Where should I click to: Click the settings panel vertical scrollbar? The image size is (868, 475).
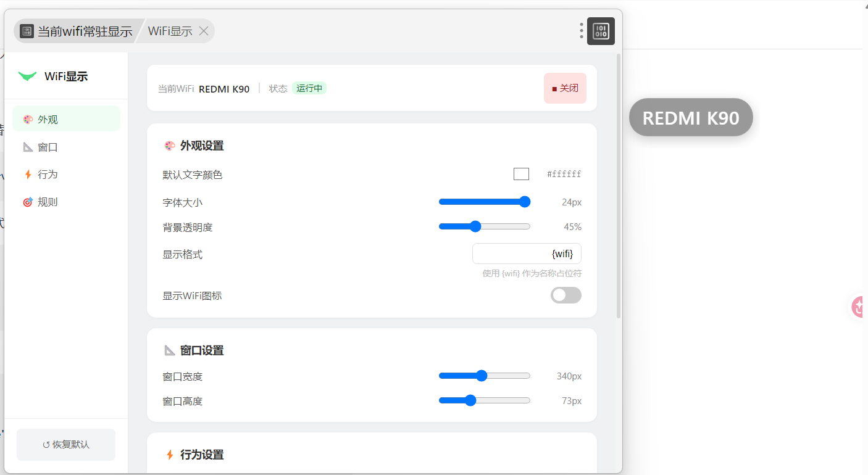click(619, 186)
